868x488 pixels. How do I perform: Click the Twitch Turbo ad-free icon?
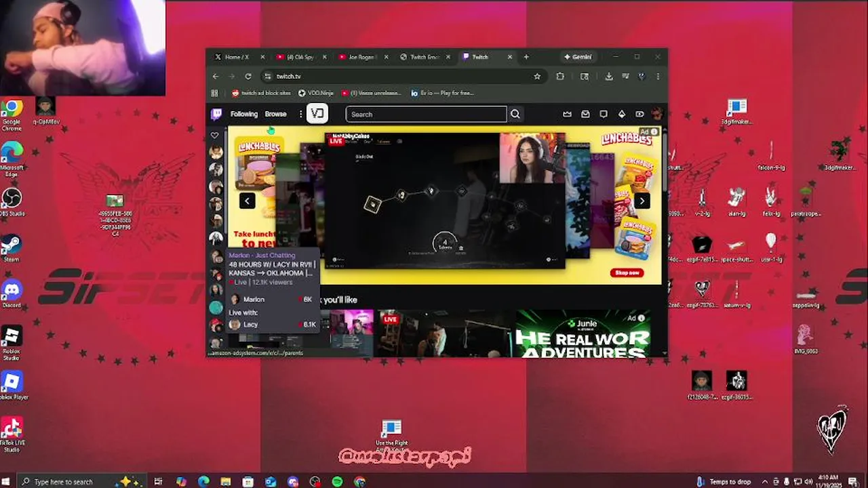[639, 114]
